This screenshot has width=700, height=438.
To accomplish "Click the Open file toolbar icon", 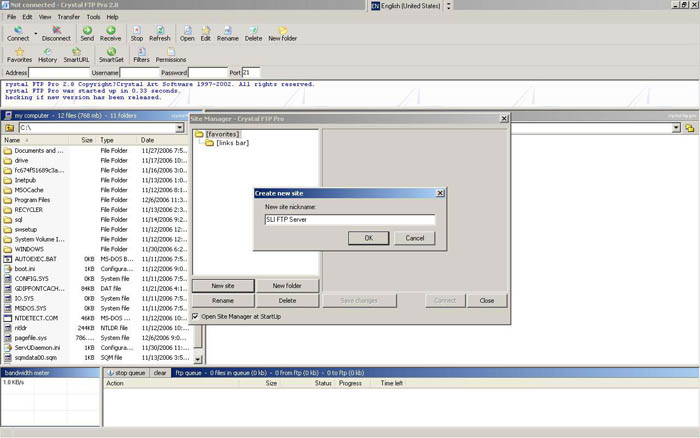I will click(187, 33).
